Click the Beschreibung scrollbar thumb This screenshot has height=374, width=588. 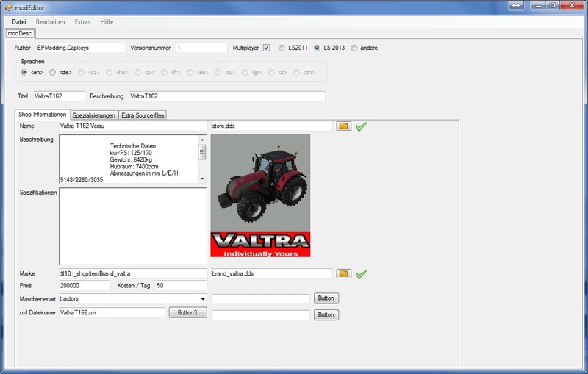click(203, 152)
